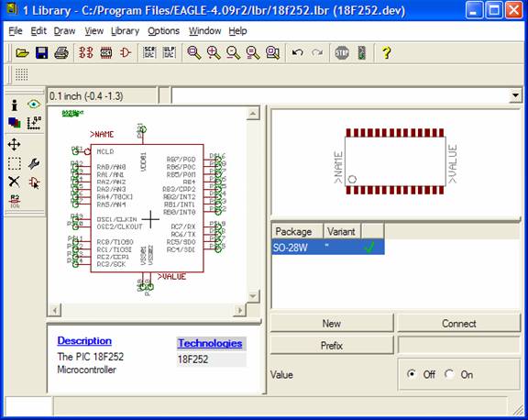
Task: Click the coordinate display 0.1 inch
Action: (102, 96)
